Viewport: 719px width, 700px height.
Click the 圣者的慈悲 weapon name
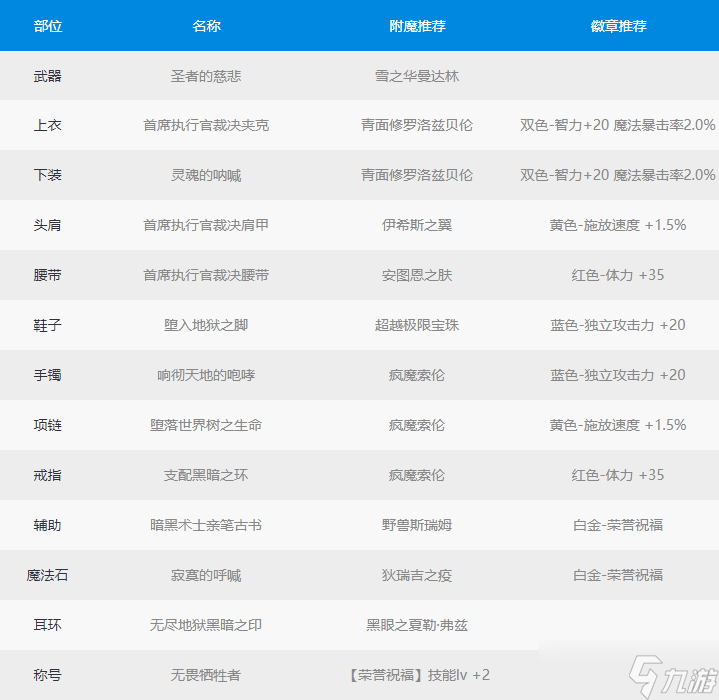(x=206, y=76)
